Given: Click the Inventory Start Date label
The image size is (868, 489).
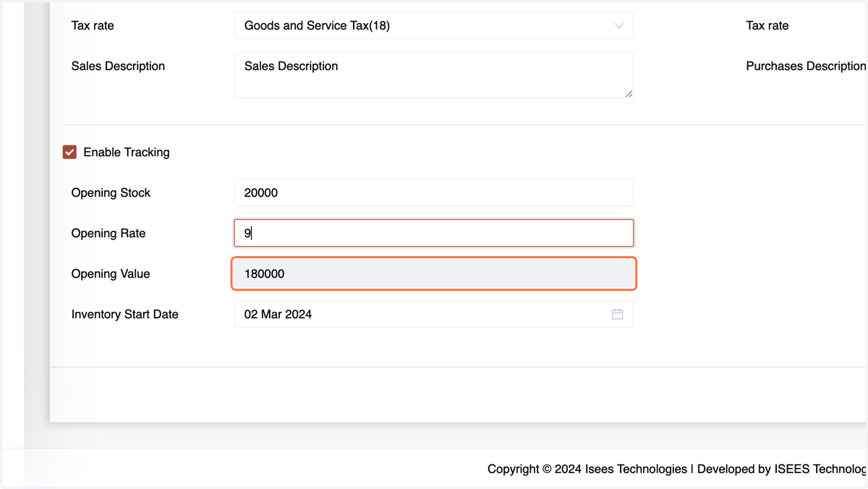Looking at the screenshot, I should [x=124, y=314].
